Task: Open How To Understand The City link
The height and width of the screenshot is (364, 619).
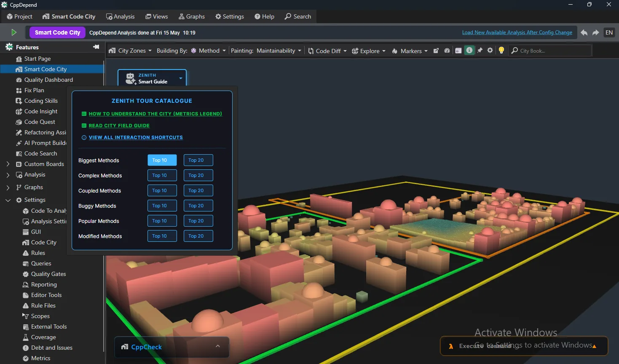Action: pos(155,114)
